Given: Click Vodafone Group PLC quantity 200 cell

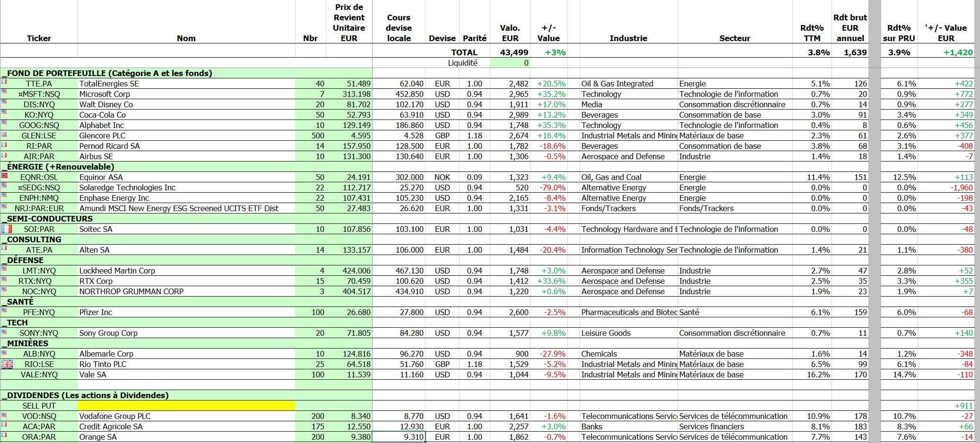Looking at the screenshot, I should (310, 416).
